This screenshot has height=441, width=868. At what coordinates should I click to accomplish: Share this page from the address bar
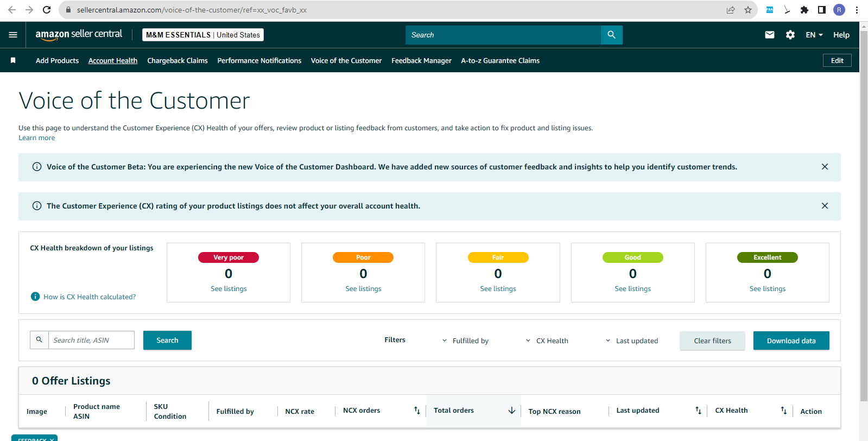[x=731, y=10]
